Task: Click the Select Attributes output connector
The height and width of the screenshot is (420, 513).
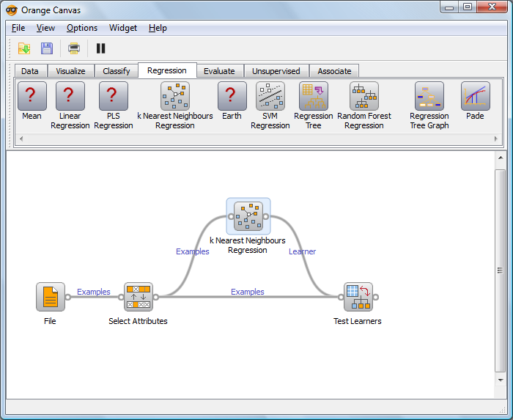Action: click(155, 297)
